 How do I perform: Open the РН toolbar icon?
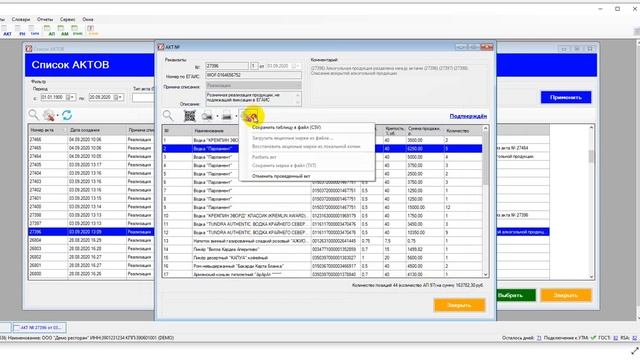[x=22, y=31]
